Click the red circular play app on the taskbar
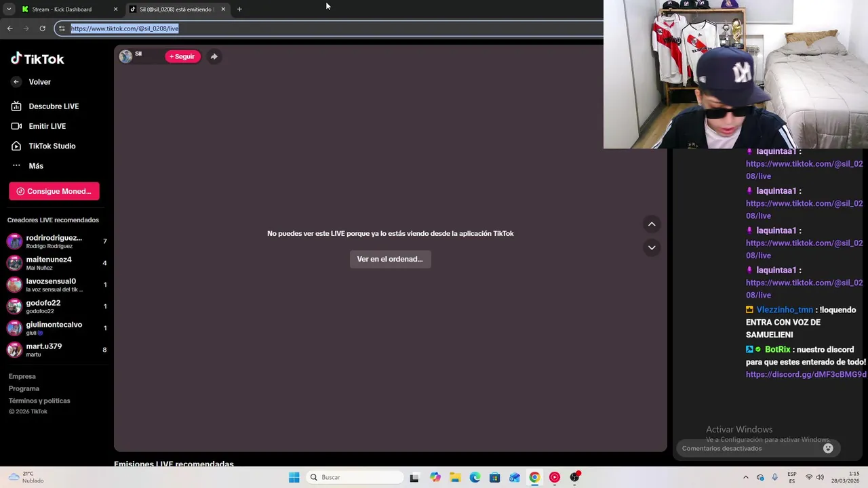This screenshot has height=488, width=868. (x=554, y=477)
